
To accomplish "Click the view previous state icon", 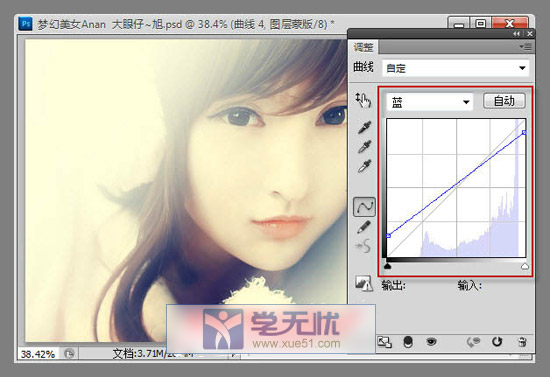I will (x=474, y=342).
